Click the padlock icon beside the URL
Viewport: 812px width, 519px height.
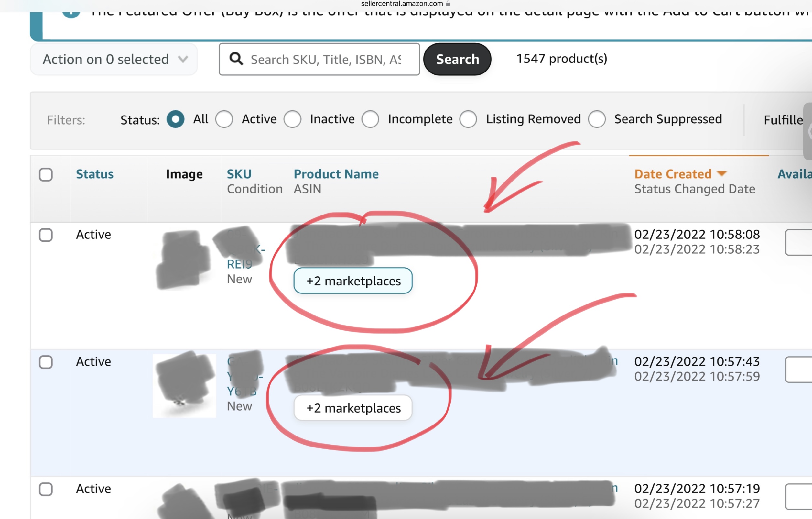(x=448, y=3)
